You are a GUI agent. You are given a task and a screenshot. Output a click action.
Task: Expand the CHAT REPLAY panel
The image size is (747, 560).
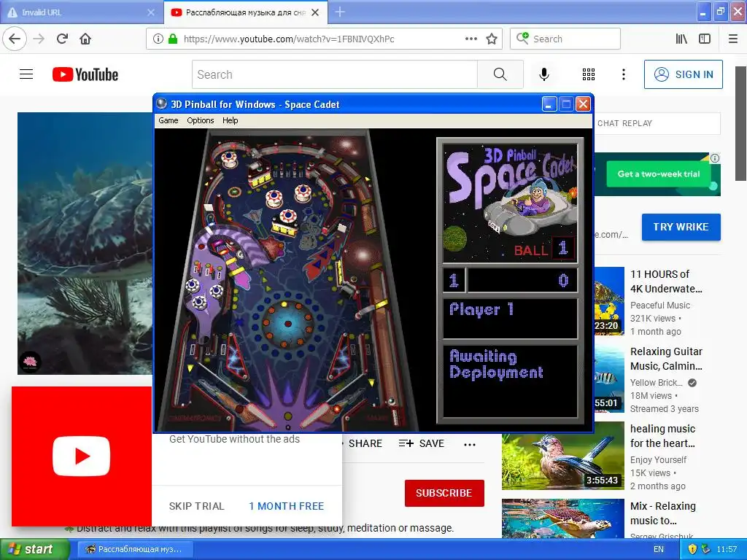pos(657,123)
